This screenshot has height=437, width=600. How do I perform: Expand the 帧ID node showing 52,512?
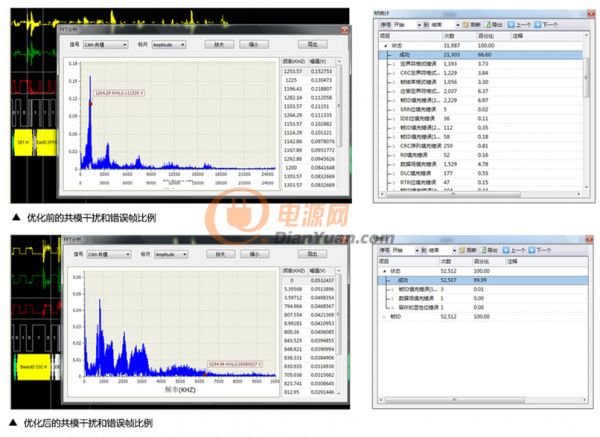click(x=385, y=316)
